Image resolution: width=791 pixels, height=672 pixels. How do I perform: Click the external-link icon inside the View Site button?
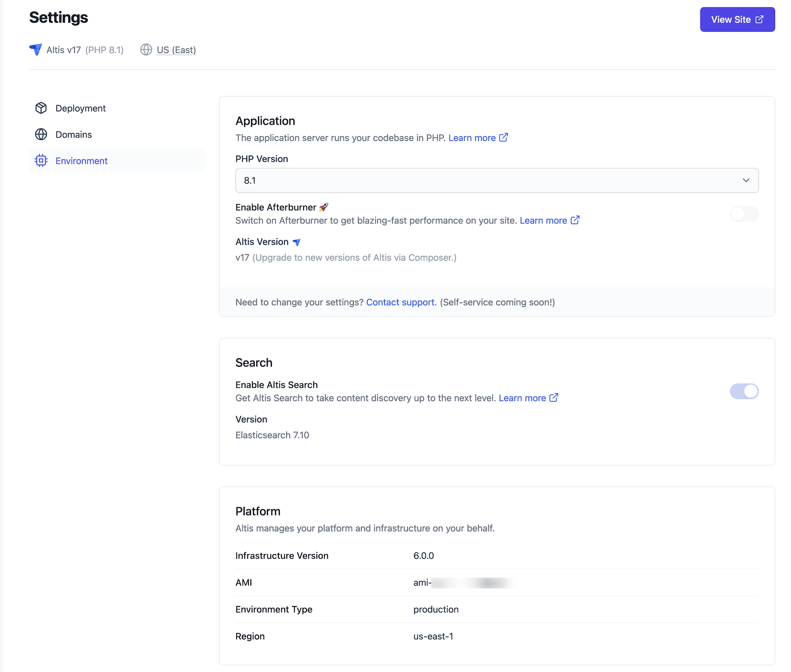tap(759, 19)
